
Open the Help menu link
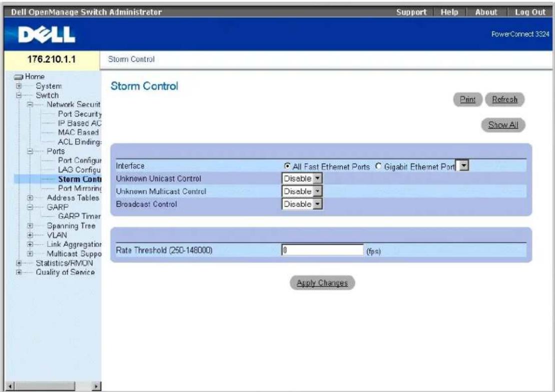point(449,12)
